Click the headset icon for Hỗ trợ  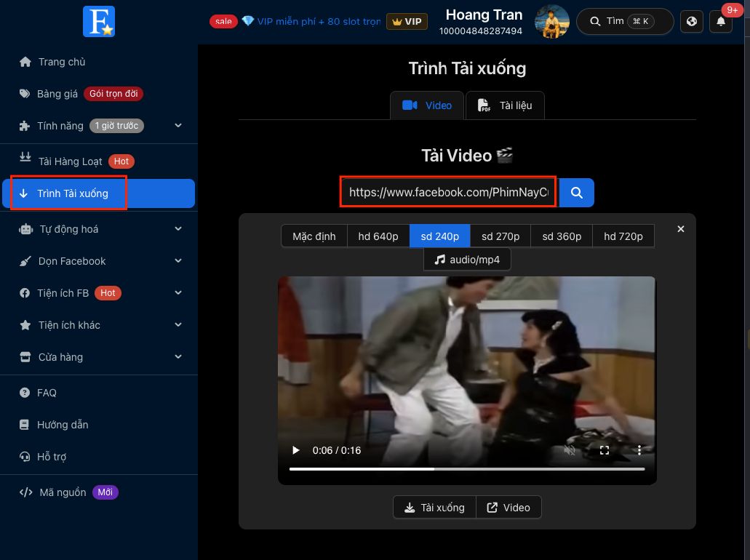[25, 457]
